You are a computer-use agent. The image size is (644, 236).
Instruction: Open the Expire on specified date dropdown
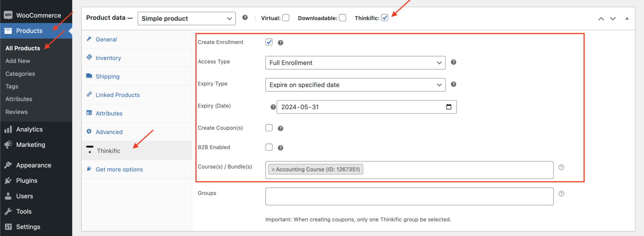[355, 85]
